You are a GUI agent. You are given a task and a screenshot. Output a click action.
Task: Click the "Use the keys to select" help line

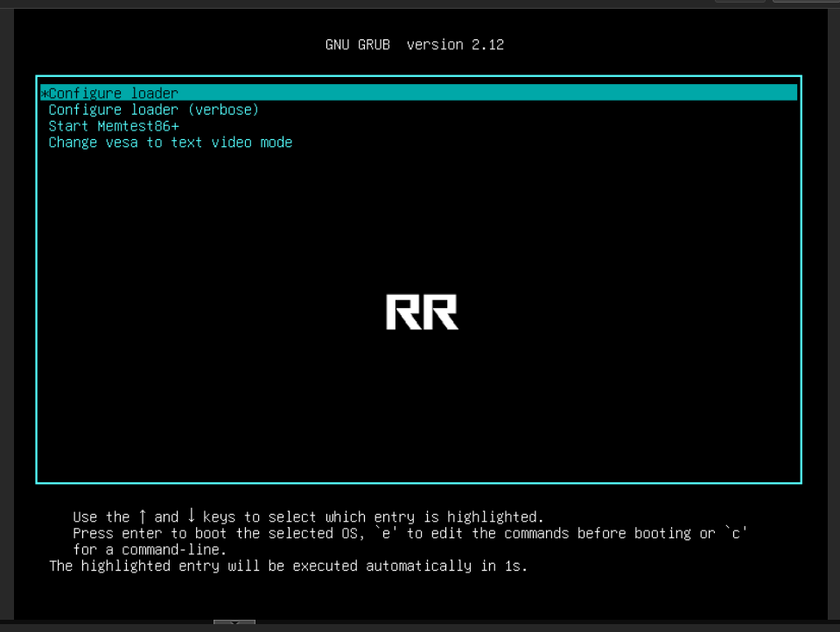(x=308, y=516)
